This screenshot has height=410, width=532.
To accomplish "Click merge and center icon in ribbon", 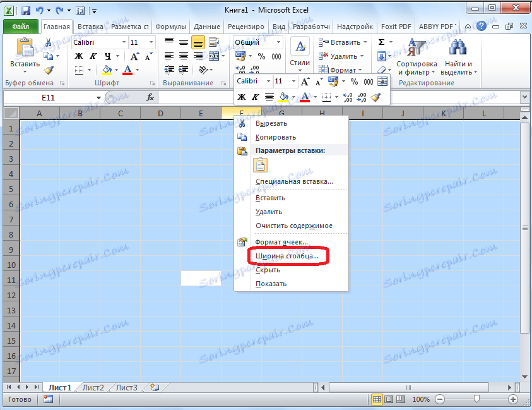I will (214, 56).
